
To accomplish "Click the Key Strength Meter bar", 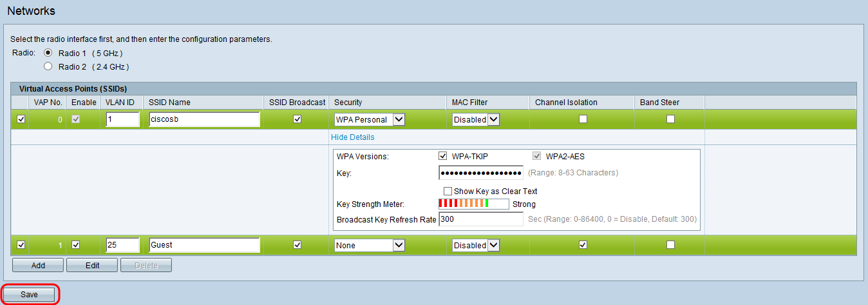I will pyautogui.click(x=474, y=204).
